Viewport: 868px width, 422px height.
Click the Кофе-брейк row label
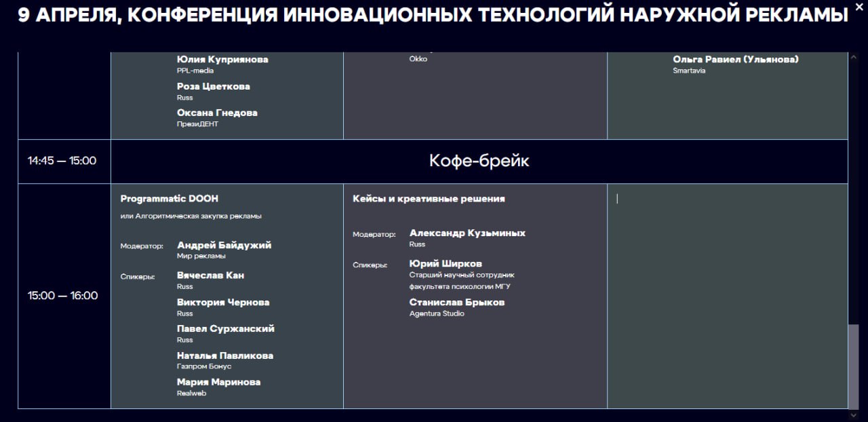pos(479,161)
